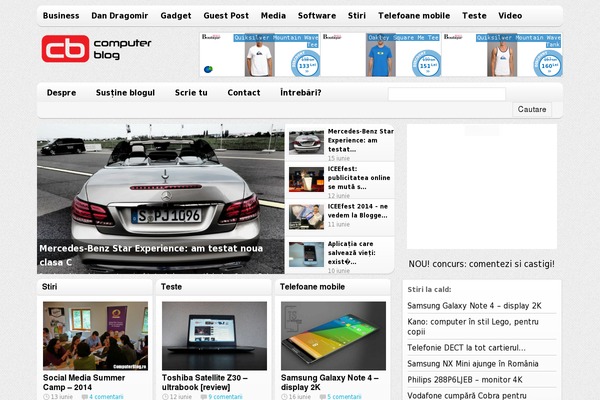
Task: Open the Social Media Summer Camp photo
Action: tap(95, 336)
